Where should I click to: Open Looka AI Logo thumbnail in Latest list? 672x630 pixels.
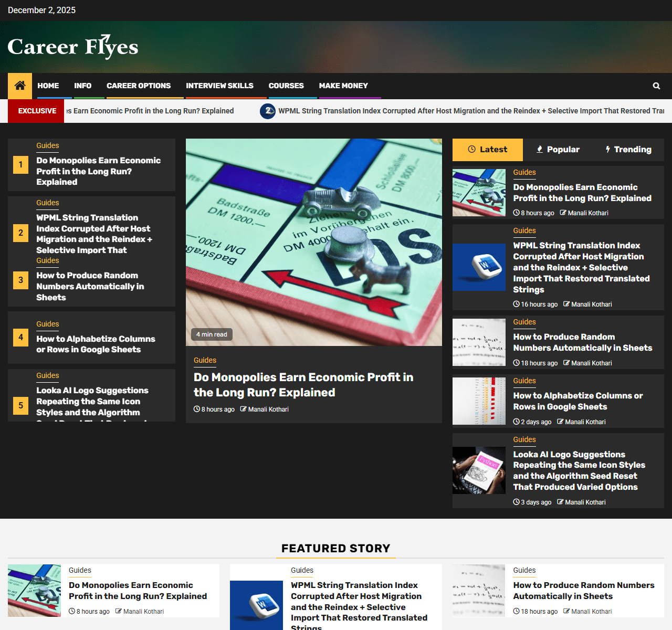click(x=479, y=470)
